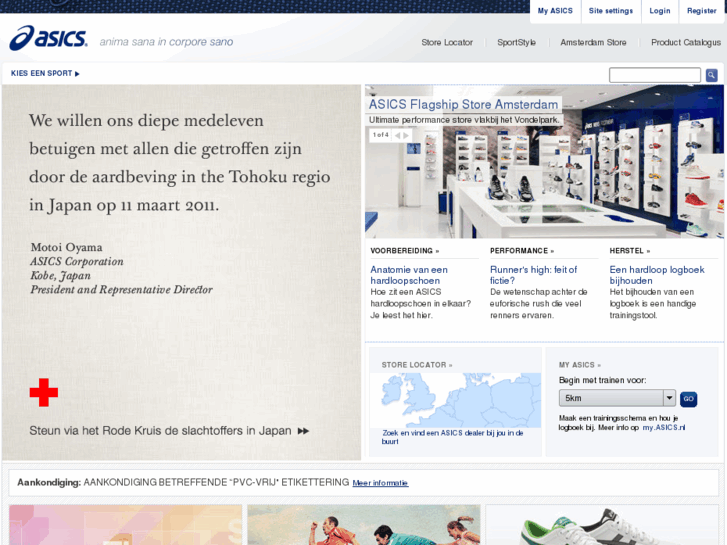Click 'Aankondiging:' label text
Image resolution: width=727 pixels, height=545 pixels.
(x=49, y=482)
